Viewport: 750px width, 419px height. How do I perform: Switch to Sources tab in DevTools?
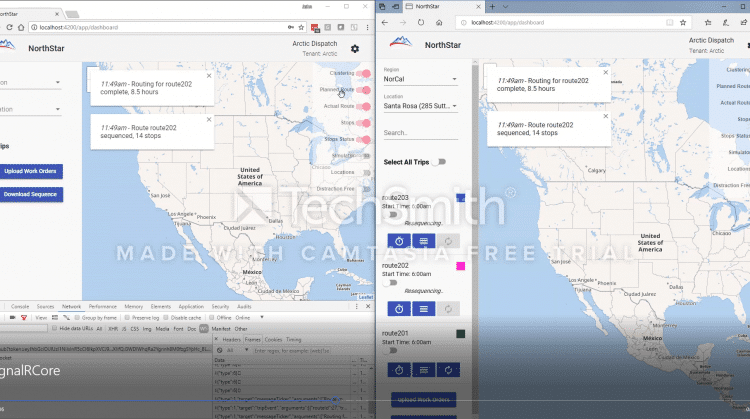(x=45, y=307)
